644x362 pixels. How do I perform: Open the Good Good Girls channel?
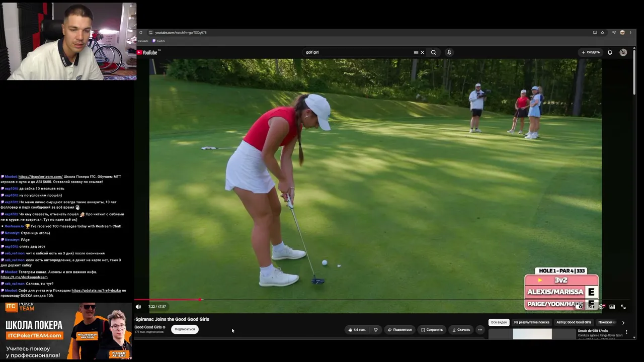[x=148, y=327]
